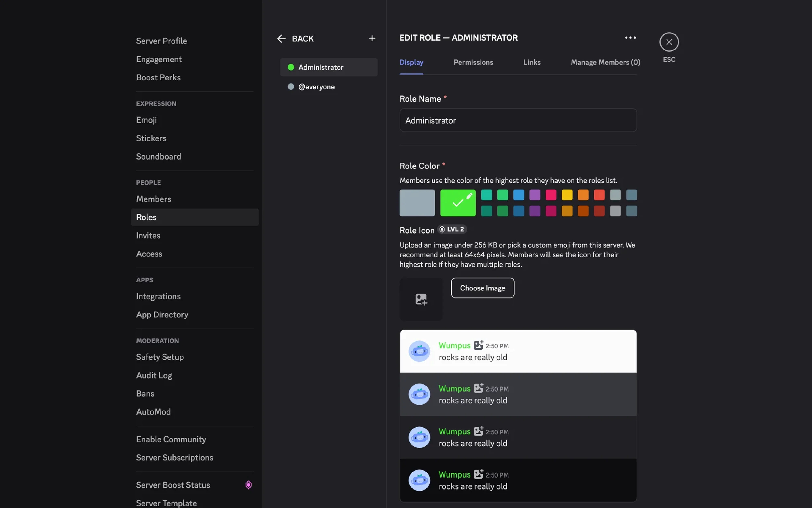
Task: Open Members page
Action: click(x=195, y=199)
